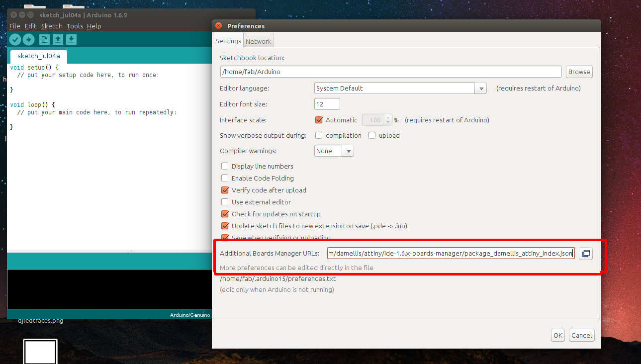Click the 'put your main code here' comment
Screen dimensions: 641x364
pyautogui.click(x=97, y=112)
